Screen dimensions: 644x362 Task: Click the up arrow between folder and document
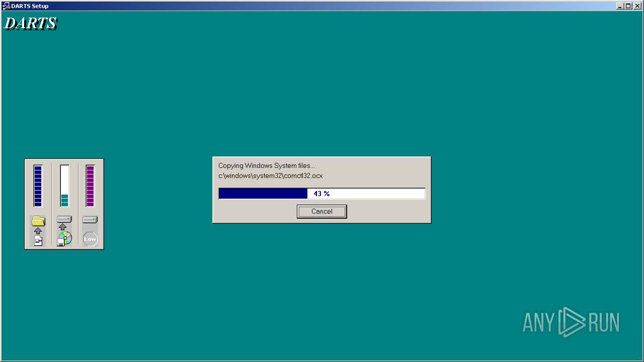click(x=38, y=231)
